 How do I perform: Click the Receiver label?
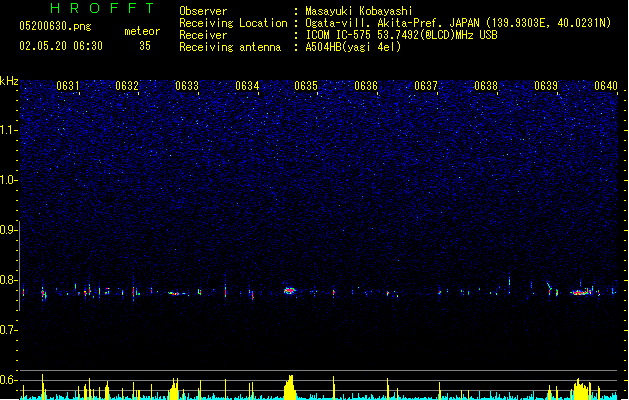[203, 35]
